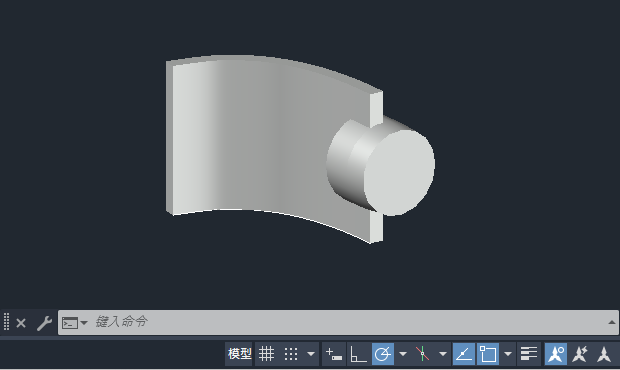Image resolution: width=620 pixels, height=370 pixels.
Task: Close the command line window
Action: (x=21, y=323)
